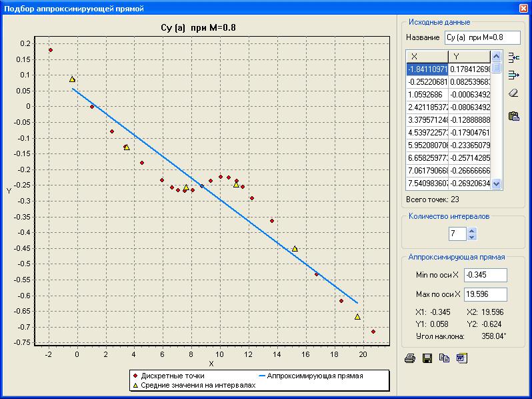Select the X column header
The height and width of the screenshot is (399, 532).
click(427, 57)
